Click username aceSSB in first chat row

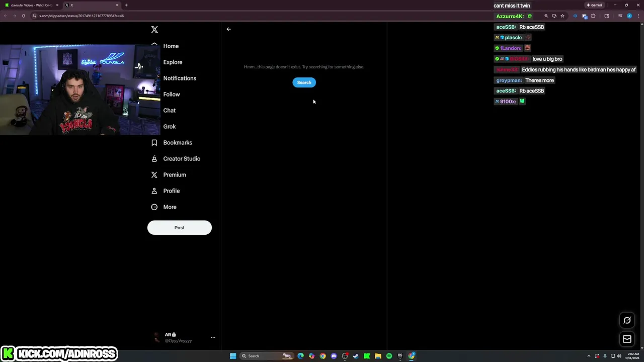pos(506,27)
